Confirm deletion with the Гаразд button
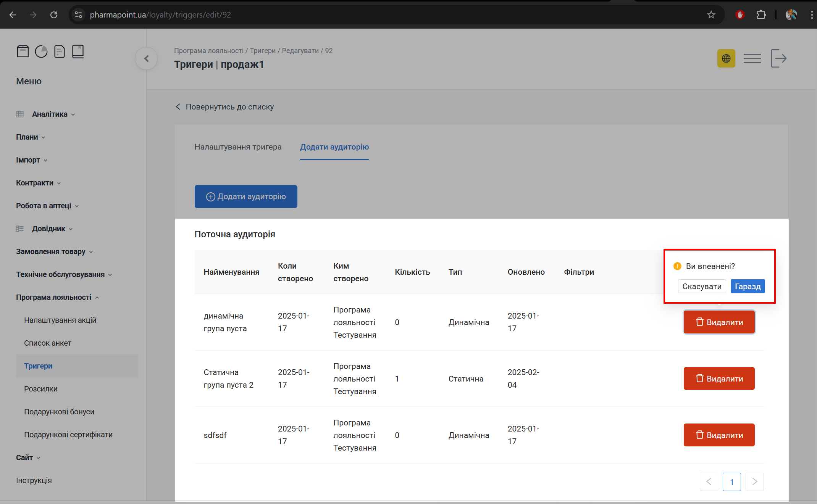817x504 pixels. pos(747,287)
